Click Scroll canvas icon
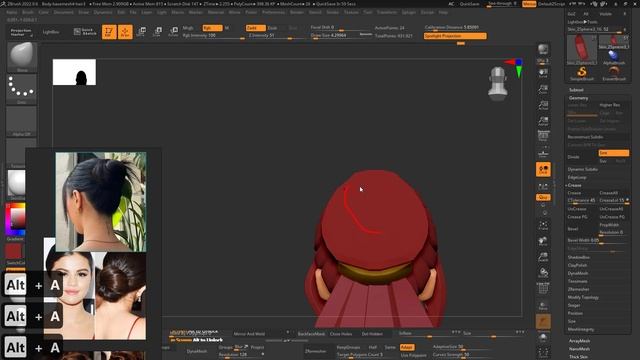The height and width of the screenshot is (360, 640). (543, 73)
